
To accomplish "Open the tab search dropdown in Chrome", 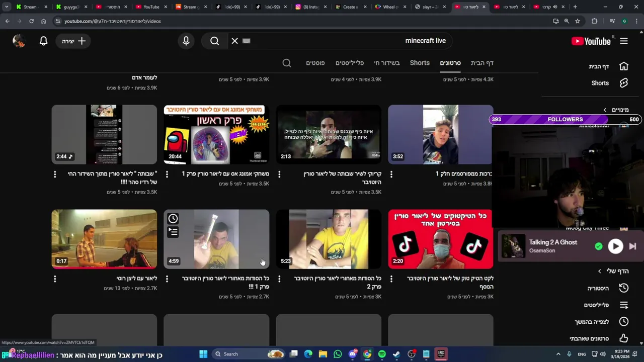I will pos(7,7).
